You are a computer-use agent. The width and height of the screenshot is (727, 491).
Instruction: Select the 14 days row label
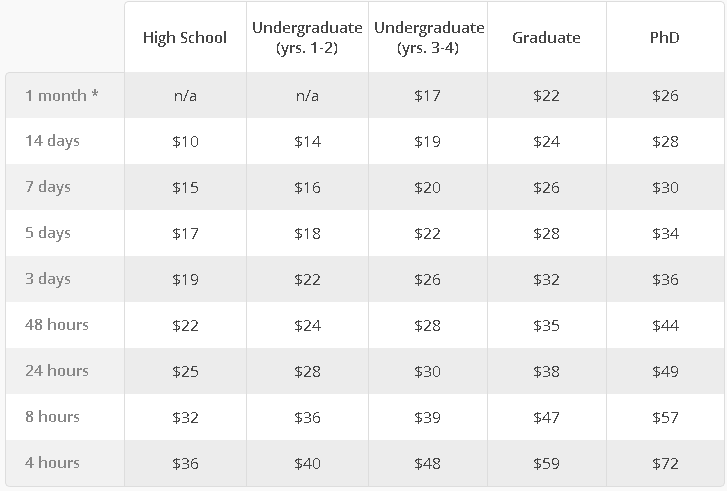click(x=52, y=141)
